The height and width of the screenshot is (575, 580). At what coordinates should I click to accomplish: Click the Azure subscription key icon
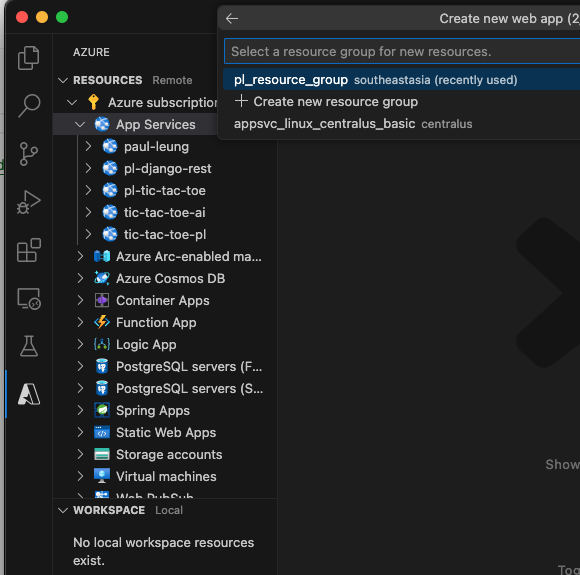[94, 102]
